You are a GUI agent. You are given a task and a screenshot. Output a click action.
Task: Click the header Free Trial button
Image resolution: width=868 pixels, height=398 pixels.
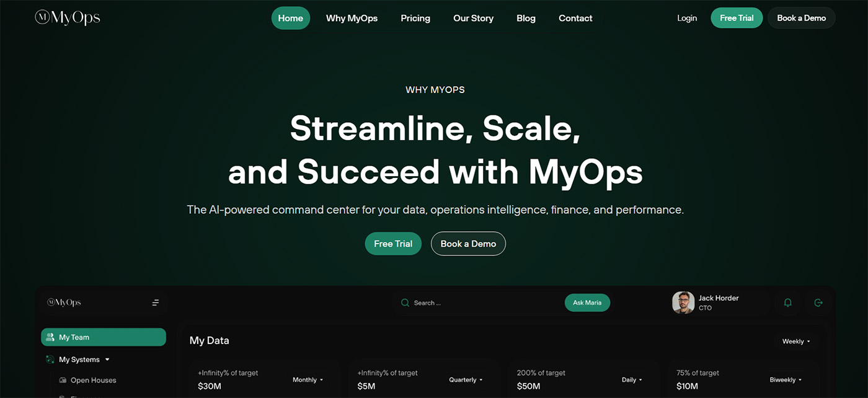point(737,18)
